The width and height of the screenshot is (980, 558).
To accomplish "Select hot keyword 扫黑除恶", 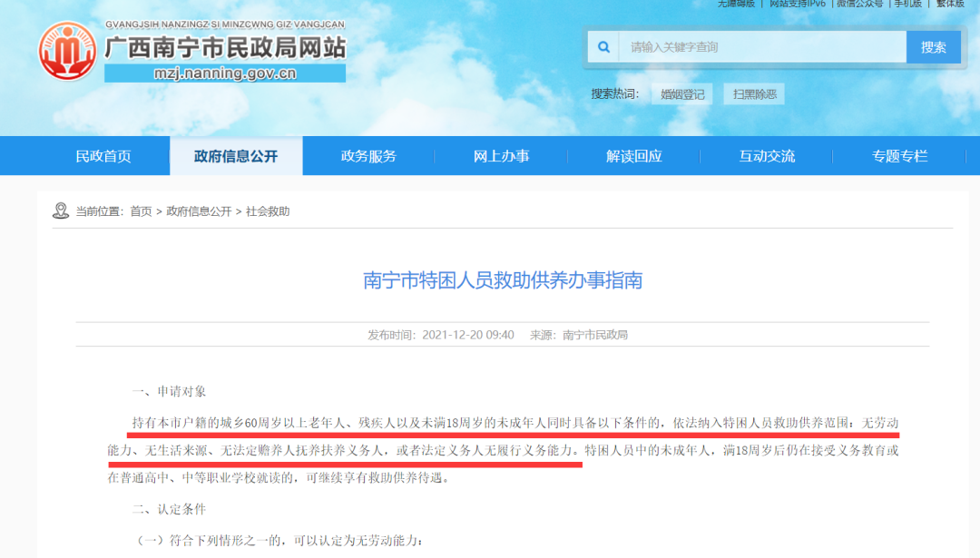I will 754,94.
